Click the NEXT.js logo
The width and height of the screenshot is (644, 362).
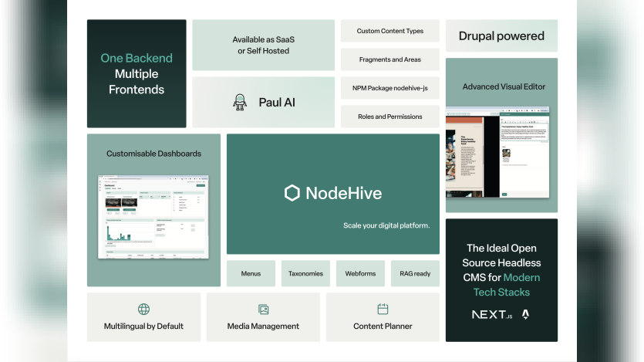[x=492, y=315]
